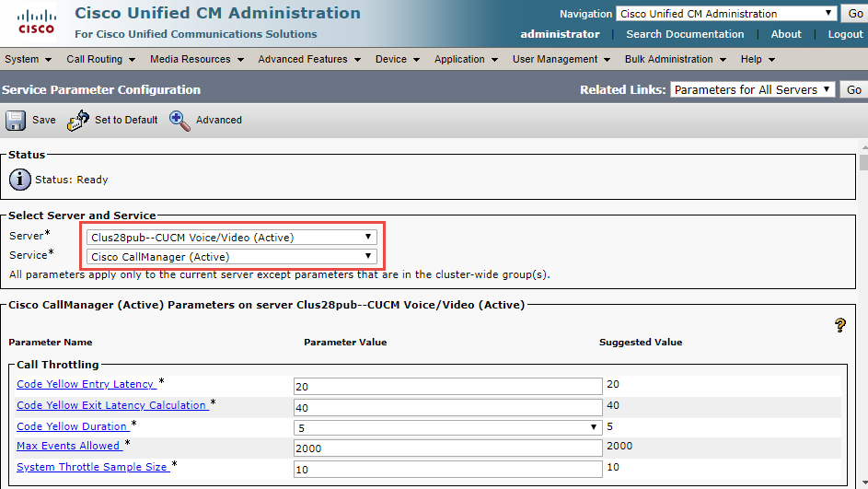Click Code Yellow Exit Latency value field
The height and width of the screenshot is (489, 868).
448,407
